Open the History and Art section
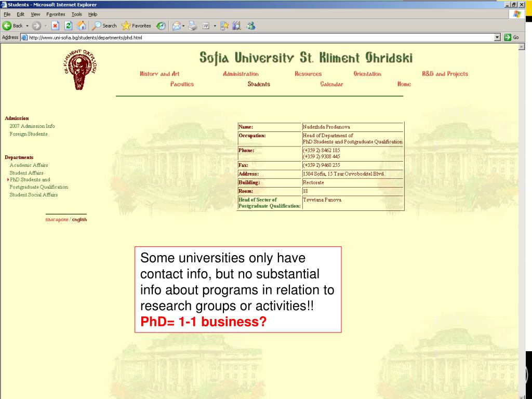This screenshot has height=399, width=532. (159, 74)
